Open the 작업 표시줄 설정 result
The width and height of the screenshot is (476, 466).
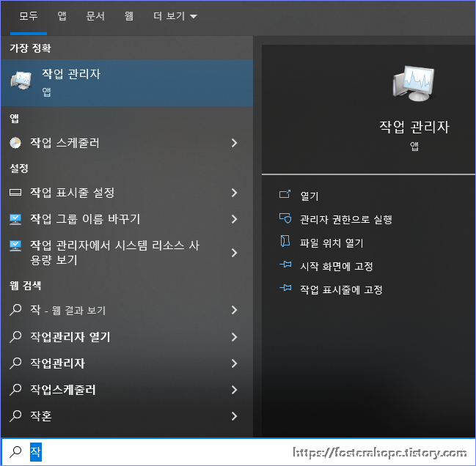click(x=127, y=193)
